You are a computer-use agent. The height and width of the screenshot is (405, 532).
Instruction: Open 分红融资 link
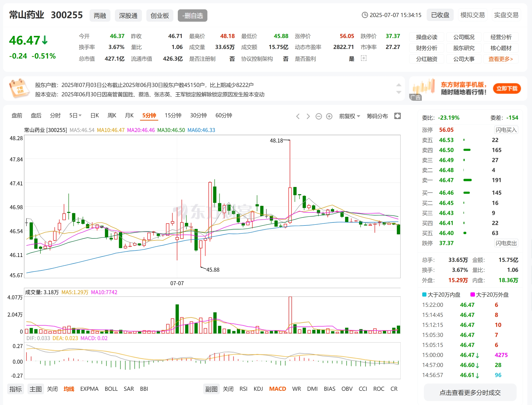pyautogui.click(x=426, y=59)
